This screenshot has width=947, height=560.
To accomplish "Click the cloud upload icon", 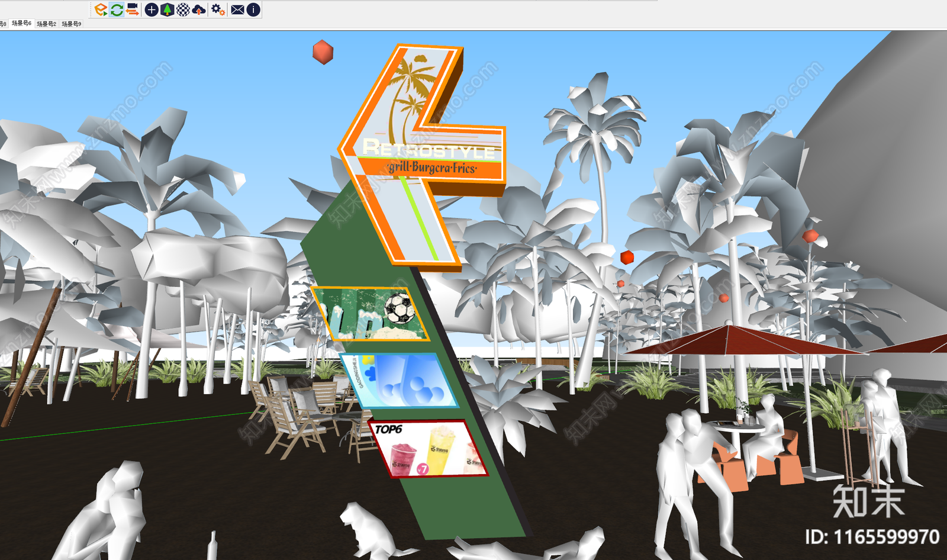I will [x=199, y=9].
